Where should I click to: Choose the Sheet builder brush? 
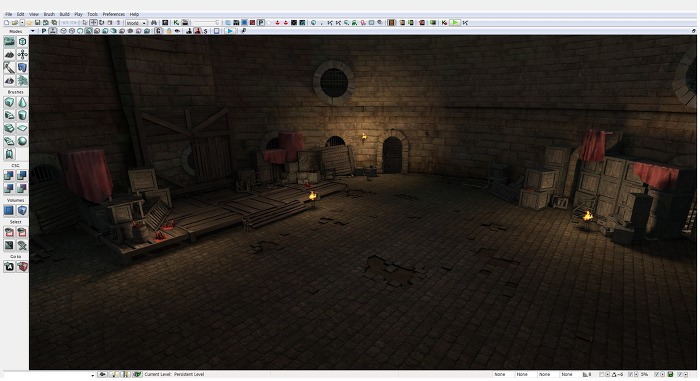click(x=22, y=128)
